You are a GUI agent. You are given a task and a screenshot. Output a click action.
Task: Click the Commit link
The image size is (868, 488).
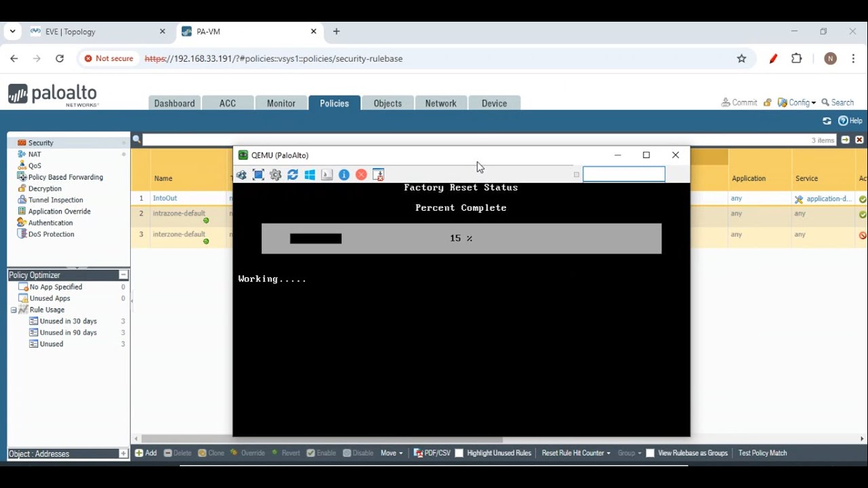point(739,103)
